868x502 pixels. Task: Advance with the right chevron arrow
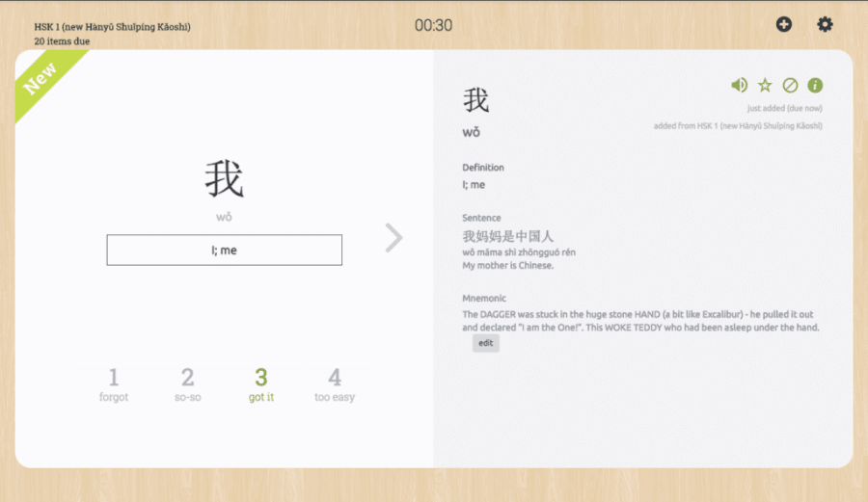[x=393, y=237]
